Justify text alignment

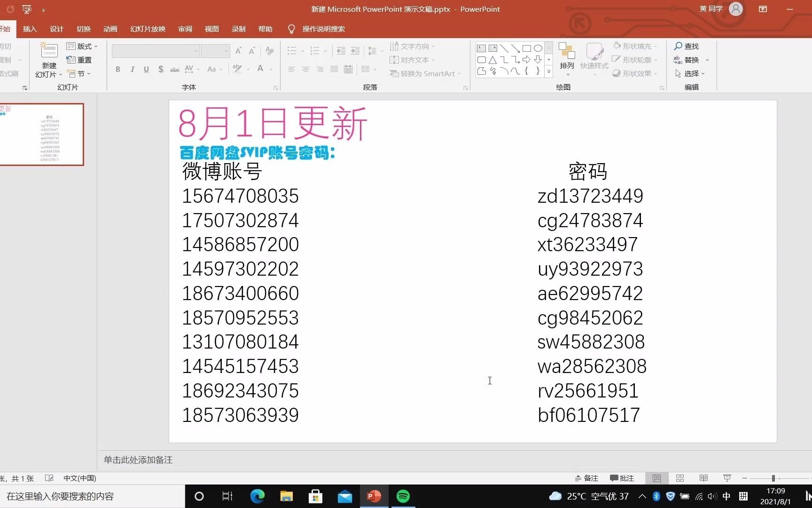point(334,69)
